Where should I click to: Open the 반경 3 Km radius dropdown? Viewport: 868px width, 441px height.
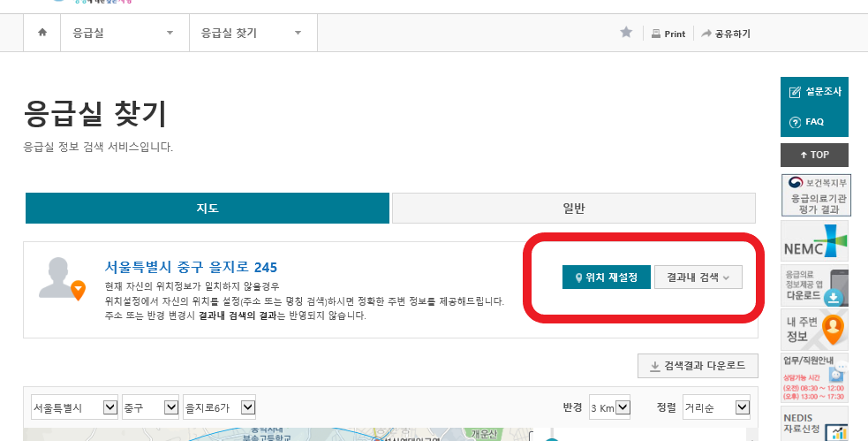[609, 407]
